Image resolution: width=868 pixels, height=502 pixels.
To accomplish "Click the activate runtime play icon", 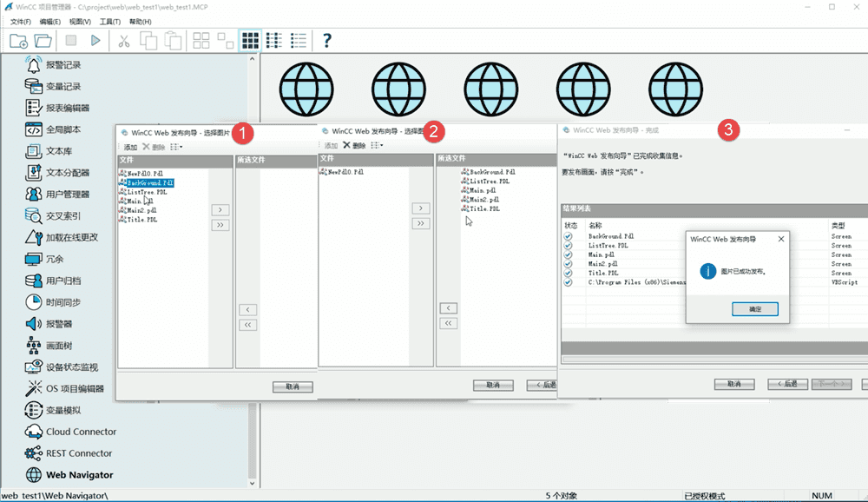I will coord(95,40).
